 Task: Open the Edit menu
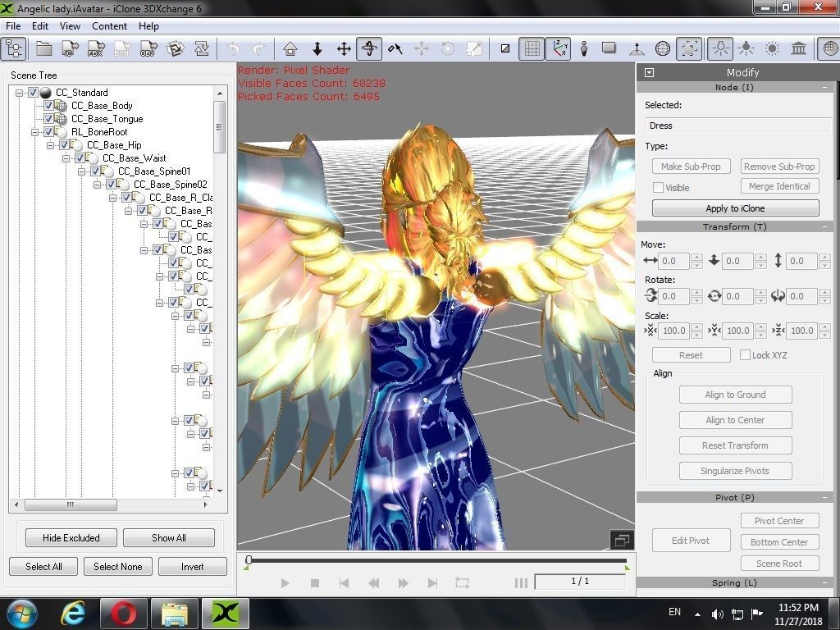(40, 25)
